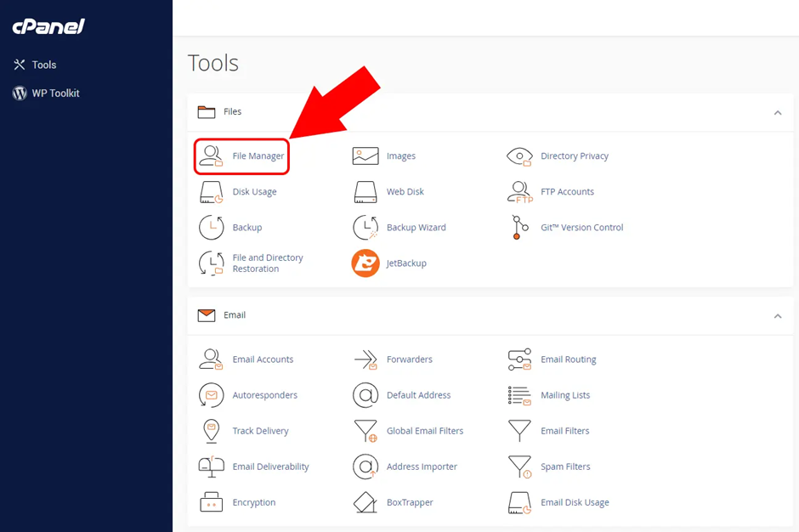The width and height of the screenshot is (799, 532).
Task: Click the Email Routing link
Action: pyautogui.click(x=568, y=359)
